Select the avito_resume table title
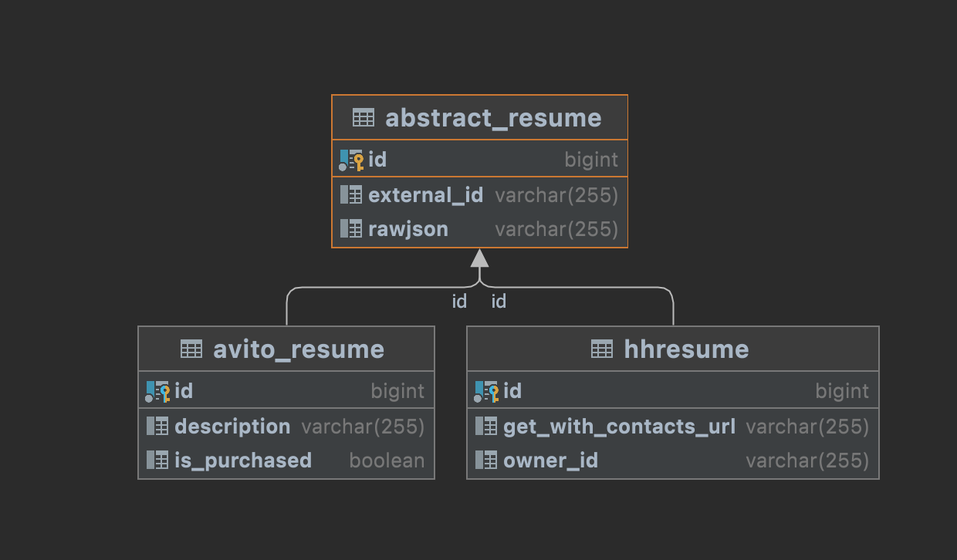Viewport: 957px width, 560px height. 299,349
